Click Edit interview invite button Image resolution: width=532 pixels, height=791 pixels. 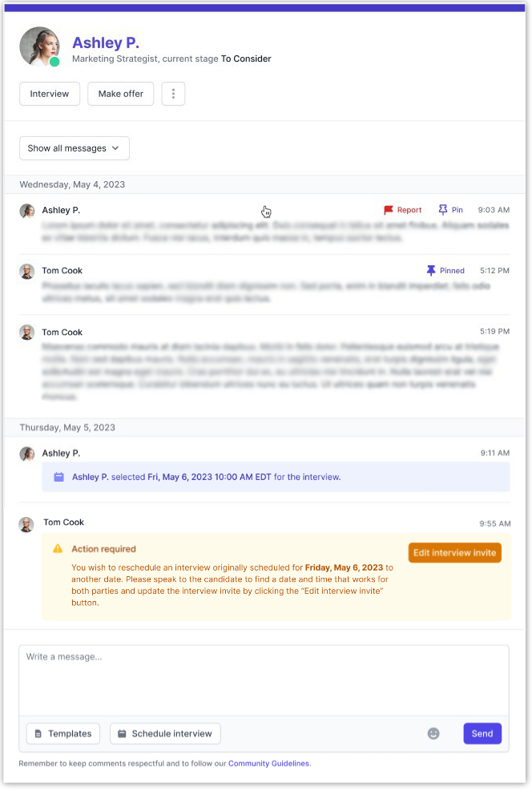(x=454, y=553)
